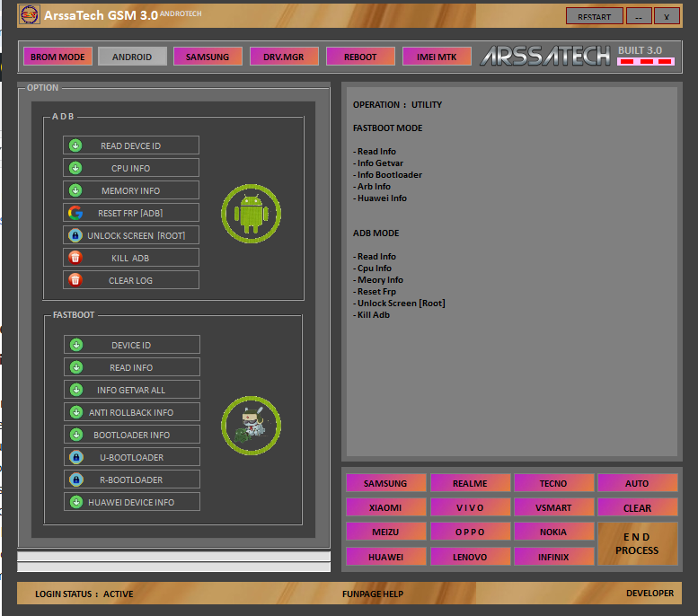The height and width of the screenshot is (616, 698).
Task: Click green download icon on MEMORY INFO
Action: click(75, 190)
